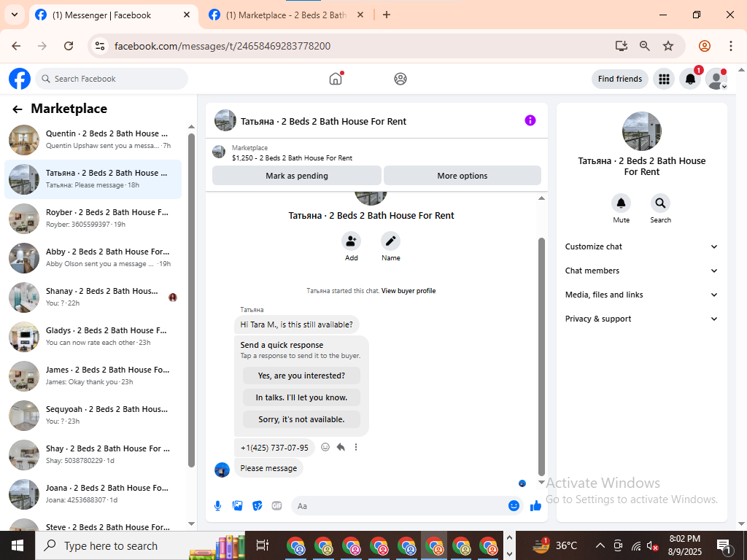Open Sequyoah's conversation in the list

pos(93,415)
